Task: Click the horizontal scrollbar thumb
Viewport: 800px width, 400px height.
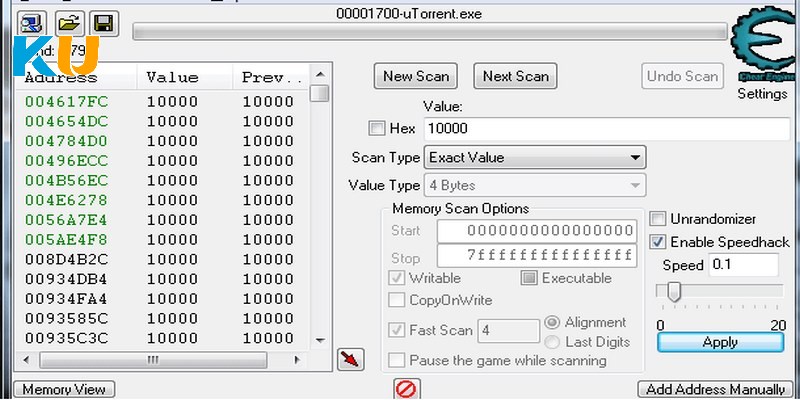Action: coord(153,360)
